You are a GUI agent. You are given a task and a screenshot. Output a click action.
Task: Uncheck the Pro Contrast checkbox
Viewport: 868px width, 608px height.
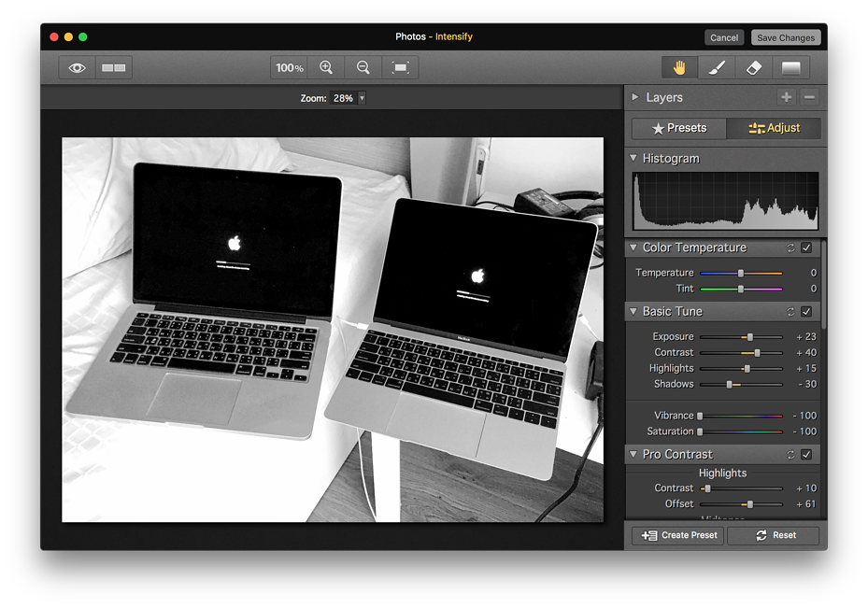coord(806,454)
